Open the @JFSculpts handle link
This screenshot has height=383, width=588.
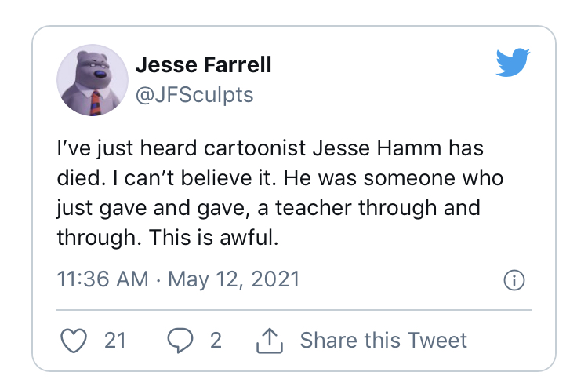(194, 95)
